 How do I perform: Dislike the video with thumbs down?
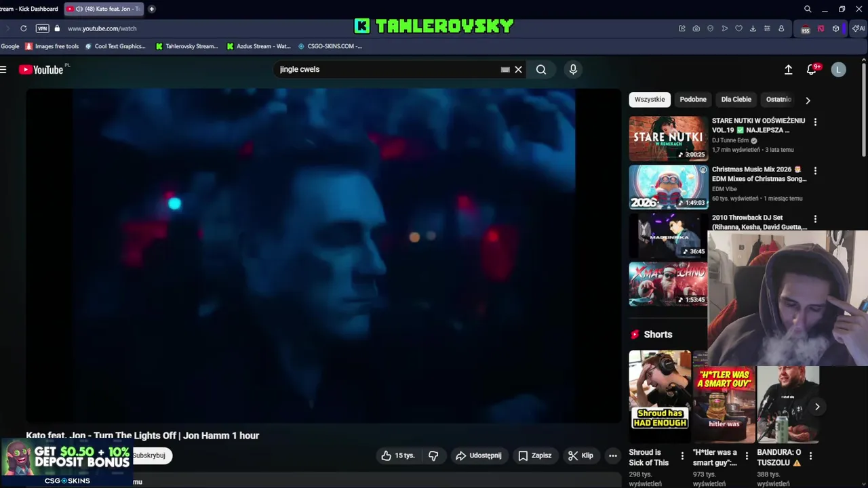pos(433,455)
